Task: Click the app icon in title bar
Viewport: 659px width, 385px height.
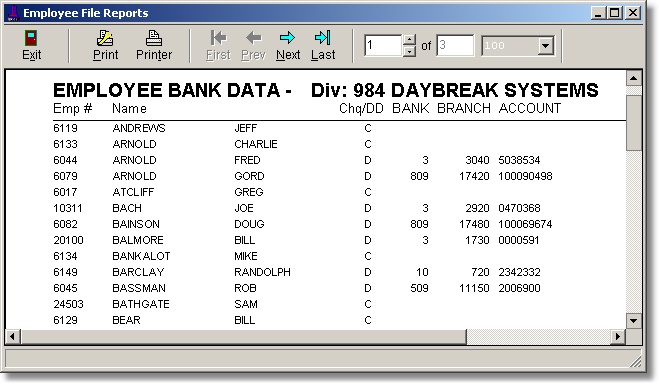Action: 14,13
